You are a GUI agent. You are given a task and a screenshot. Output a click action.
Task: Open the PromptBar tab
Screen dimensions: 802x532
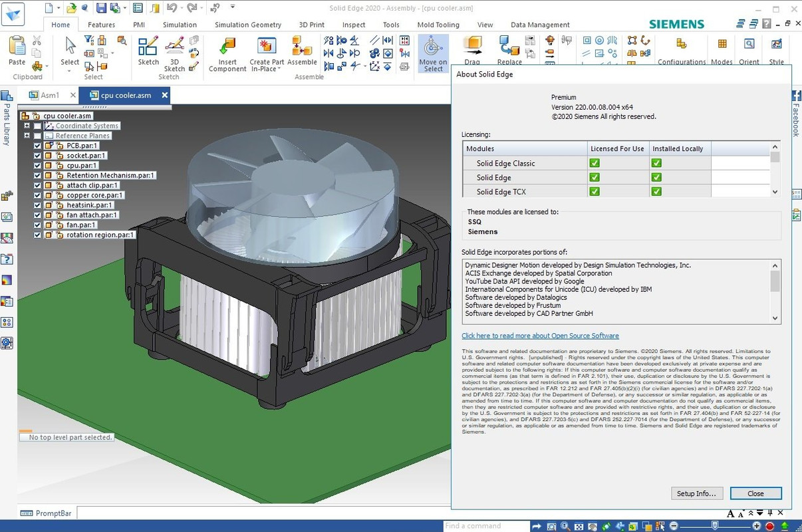click(47, 513)
